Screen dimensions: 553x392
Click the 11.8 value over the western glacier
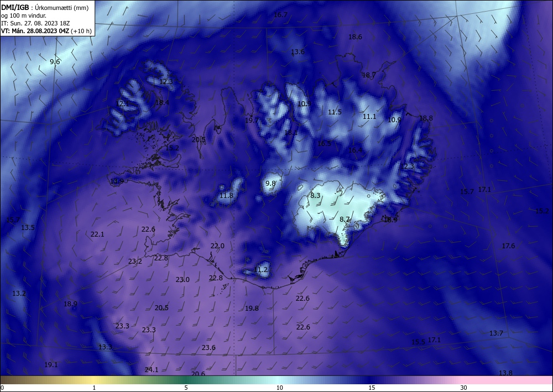pyautogui.click(x=226, y=195)
